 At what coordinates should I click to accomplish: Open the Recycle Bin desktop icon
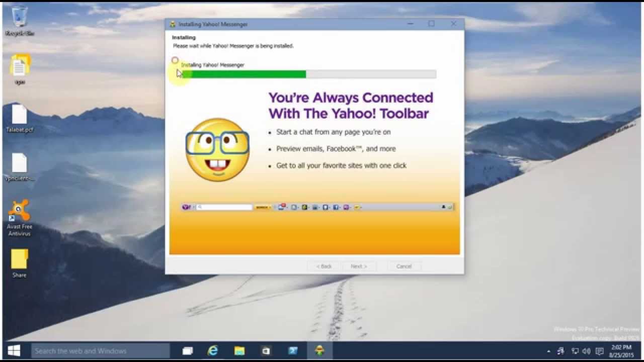point(20,20)
